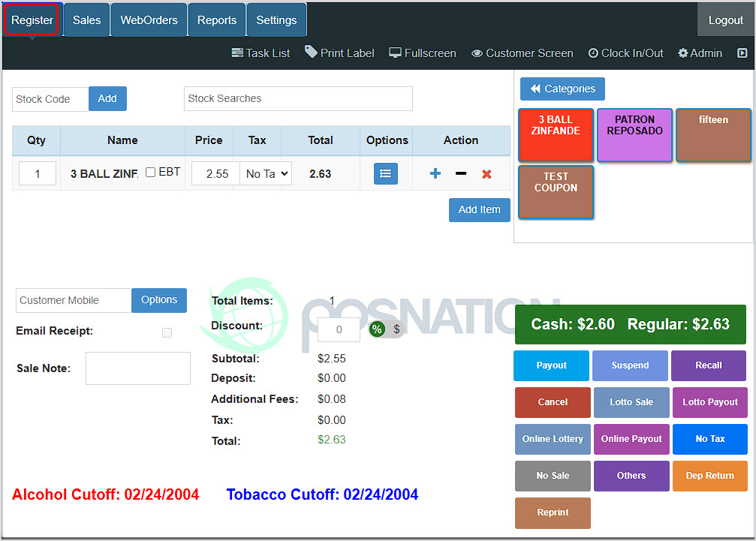Open item options list icon button
756x541 pixels.
[385, 173]
